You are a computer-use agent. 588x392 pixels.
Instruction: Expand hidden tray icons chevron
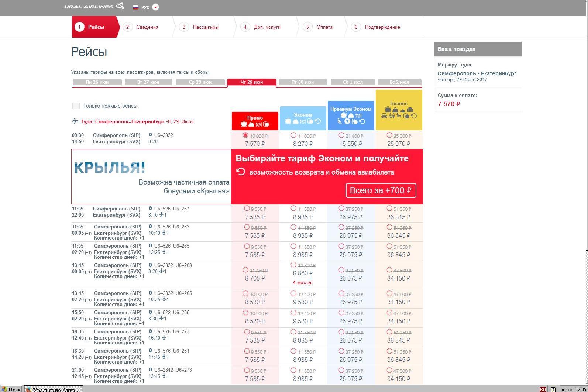(x=563, y=389)
